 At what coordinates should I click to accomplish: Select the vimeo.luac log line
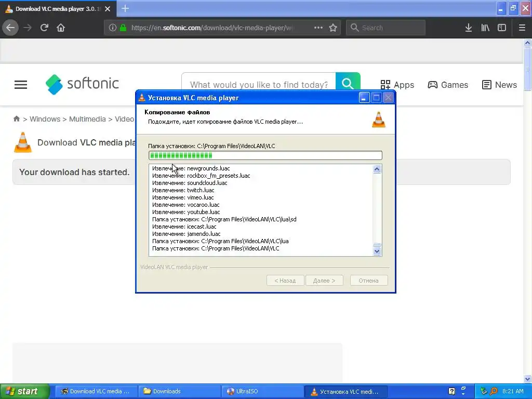(183, 197)
